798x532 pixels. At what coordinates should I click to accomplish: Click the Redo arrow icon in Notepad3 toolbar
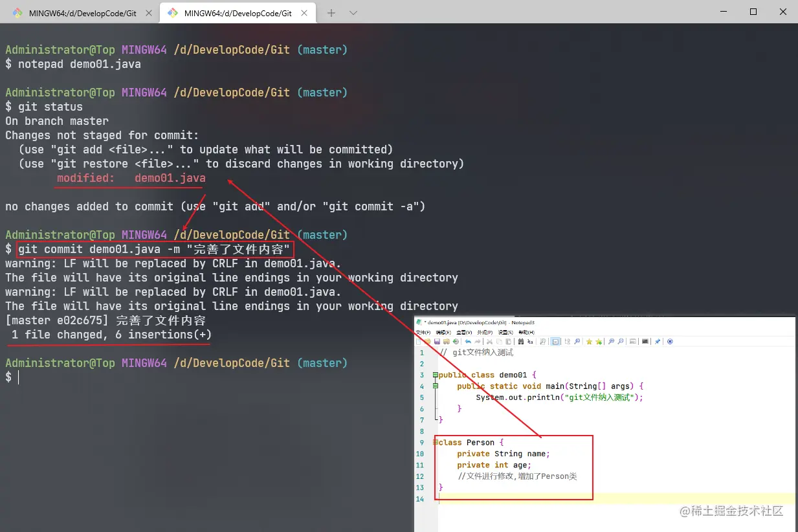point(478,341)
